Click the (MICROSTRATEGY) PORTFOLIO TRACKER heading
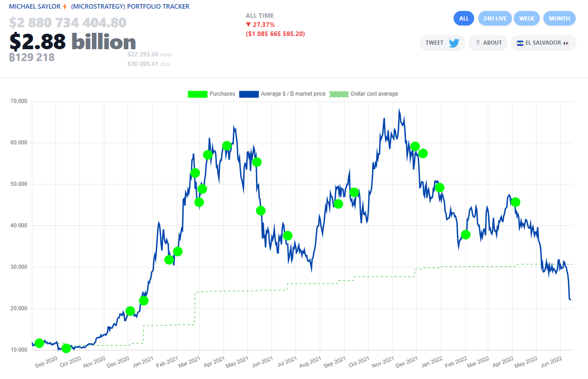 (x=130, y=7)
